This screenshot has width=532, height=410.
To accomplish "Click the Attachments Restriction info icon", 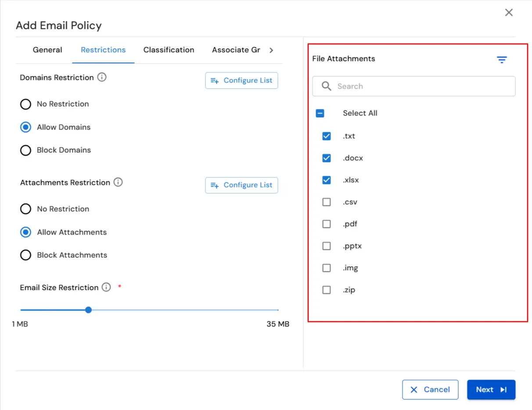I will [118, 182].
